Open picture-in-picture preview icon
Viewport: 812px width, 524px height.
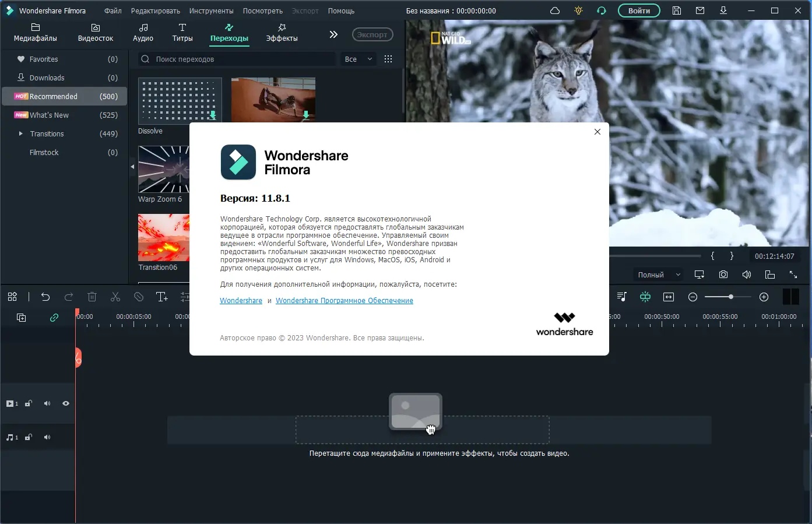[x=770, y=275]
